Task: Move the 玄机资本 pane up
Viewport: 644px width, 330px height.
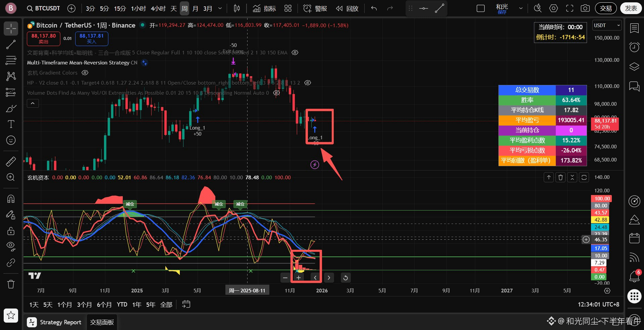Action: [549, 177]
